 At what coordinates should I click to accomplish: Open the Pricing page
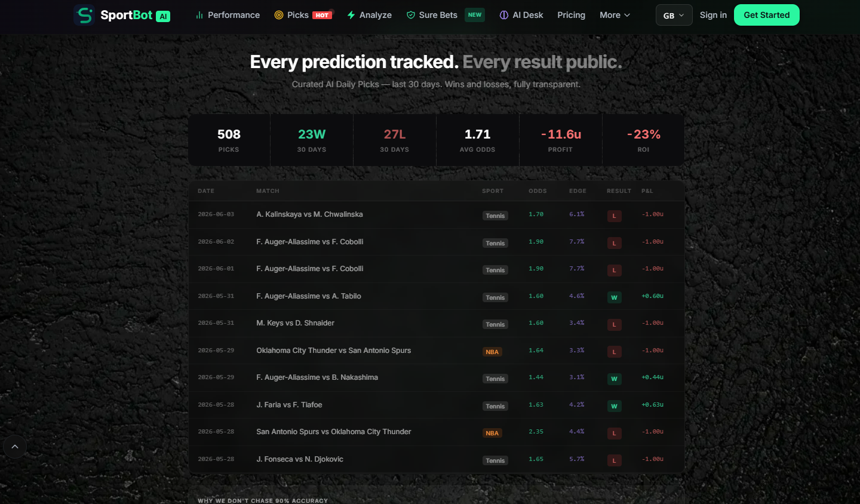pyautogui.click(x=571, y=15)
